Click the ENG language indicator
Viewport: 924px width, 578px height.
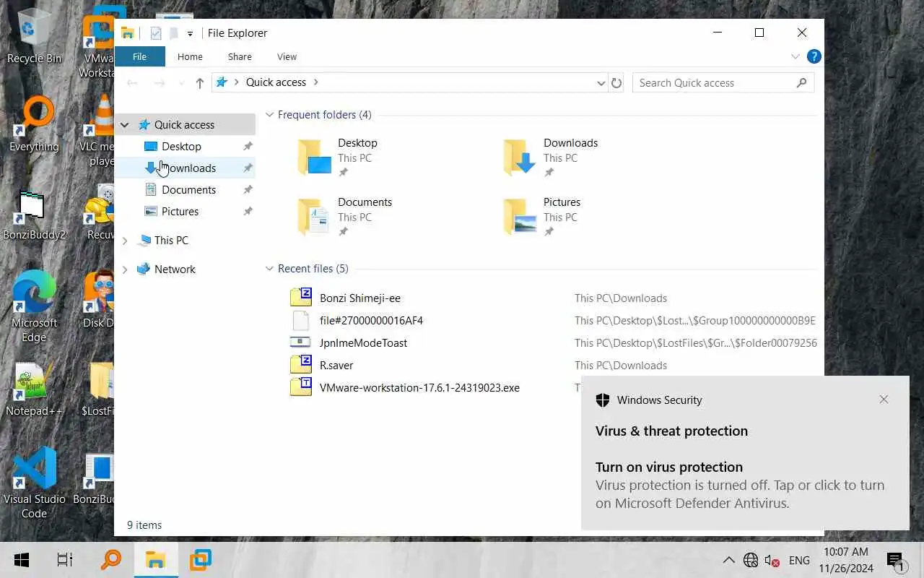tap(799, 560)
